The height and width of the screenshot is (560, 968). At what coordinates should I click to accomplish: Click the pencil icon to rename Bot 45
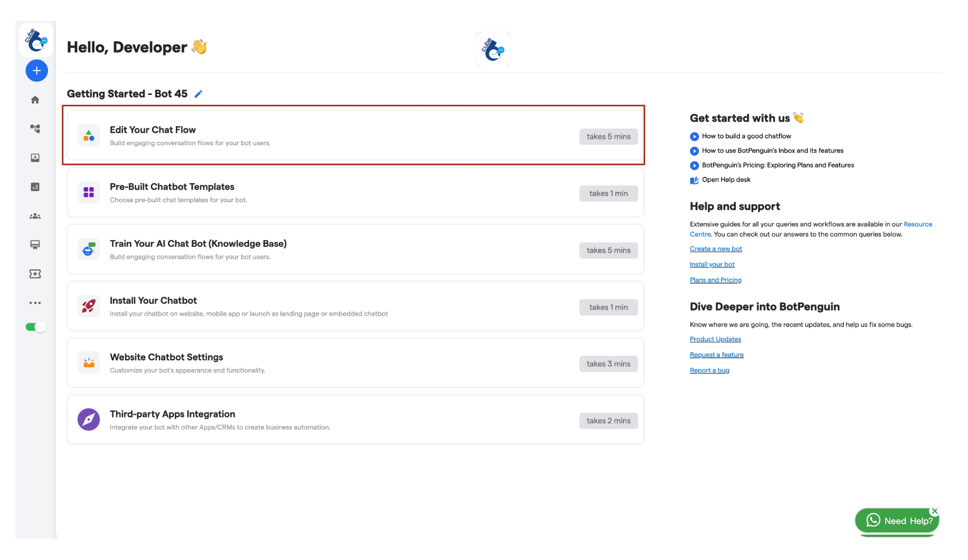198,94
